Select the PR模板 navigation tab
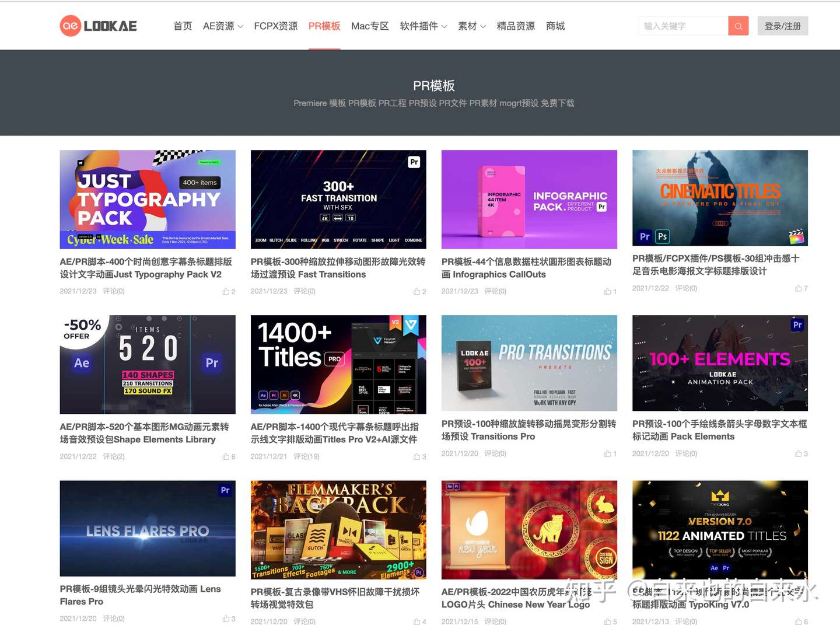 324,26
